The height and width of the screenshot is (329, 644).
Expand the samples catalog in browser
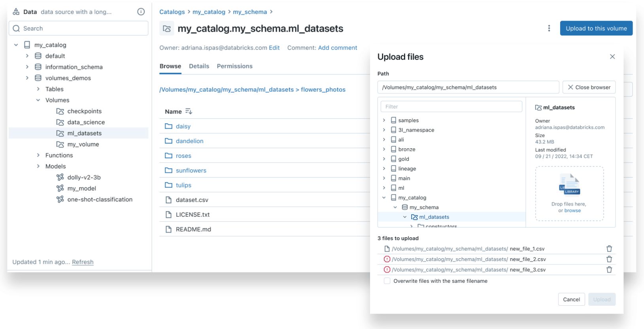pos(384,120)
